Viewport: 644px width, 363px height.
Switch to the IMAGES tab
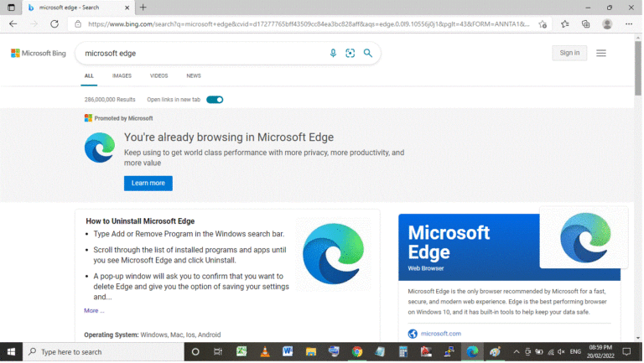coord(122,76)
